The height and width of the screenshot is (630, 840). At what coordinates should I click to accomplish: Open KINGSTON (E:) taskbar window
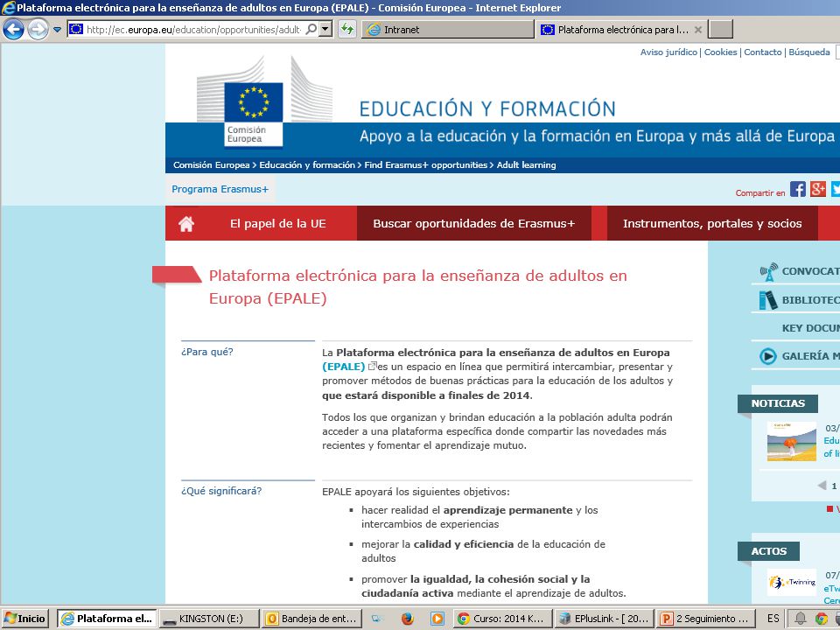coord(209,619)
